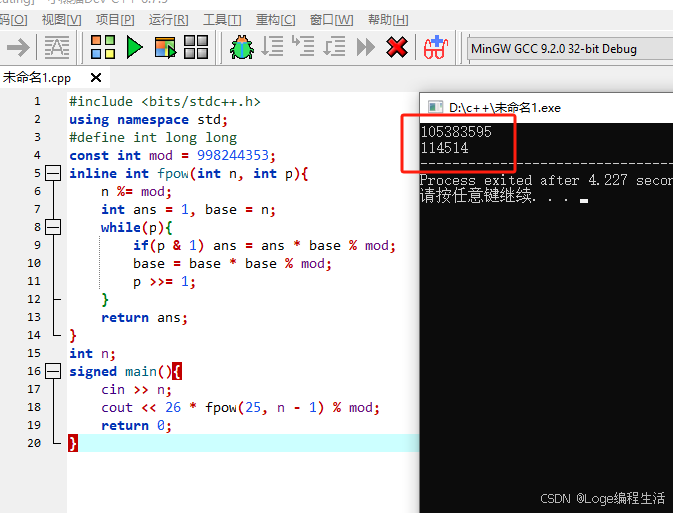
Task: Click the continue double-arrow debug icon
Action: [366, 47]
